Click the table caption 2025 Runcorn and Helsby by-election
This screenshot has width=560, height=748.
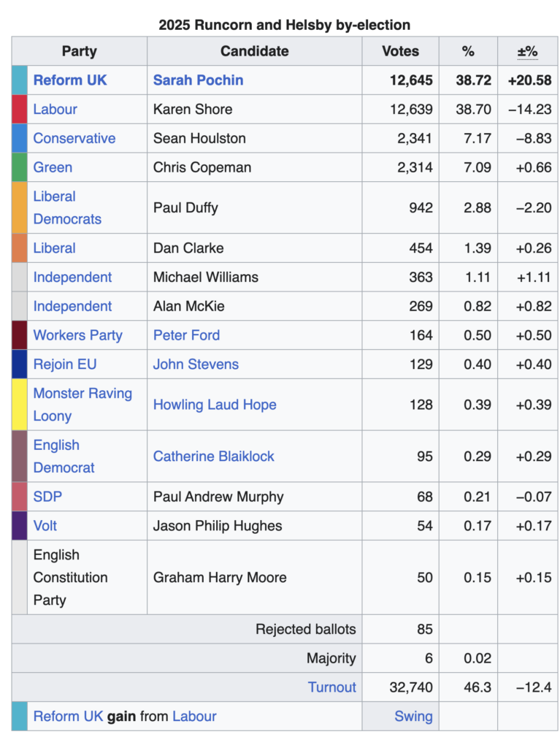coord(285,25)
